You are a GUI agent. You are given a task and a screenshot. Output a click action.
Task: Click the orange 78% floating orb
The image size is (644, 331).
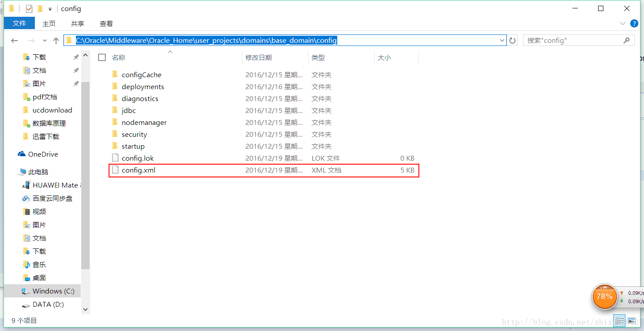pos(604,297)
